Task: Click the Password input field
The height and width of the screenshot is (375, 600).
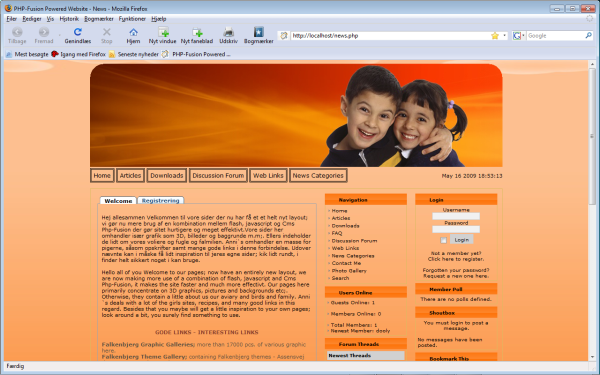Action: coord(456,229)
